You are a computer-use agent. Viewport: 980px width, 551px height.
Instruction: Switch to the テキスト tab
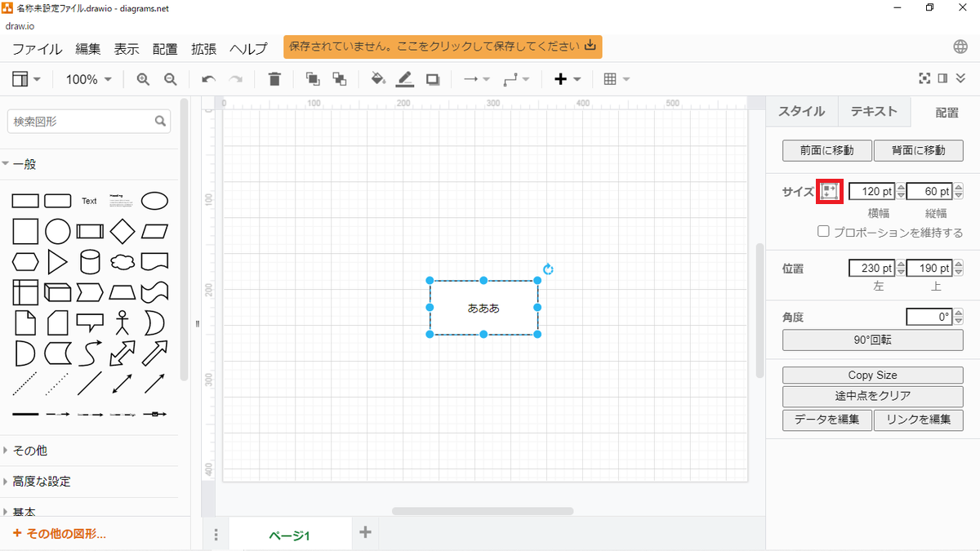click(874, 112)
